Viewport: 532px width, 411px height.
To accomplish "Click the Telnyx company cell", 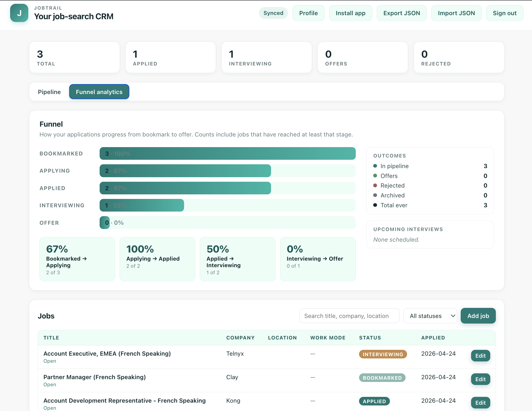I will click(x=235, y=354).
